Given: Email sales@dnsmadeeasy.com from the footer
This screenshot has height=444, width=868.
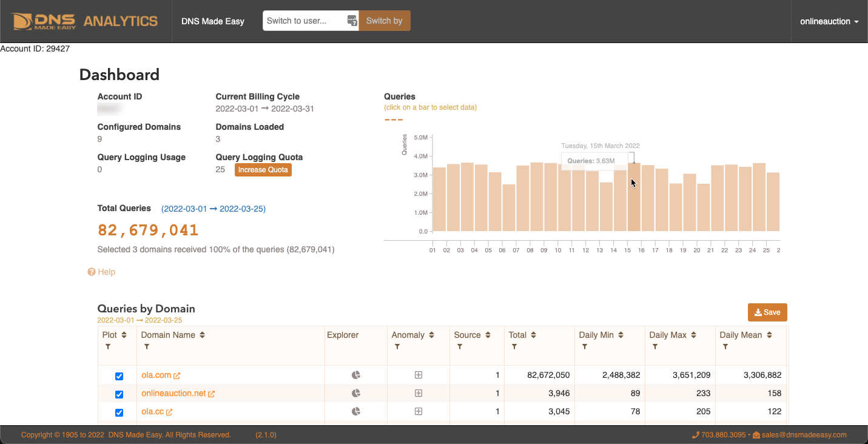Looking at the screenshot, I should [804, 435].
